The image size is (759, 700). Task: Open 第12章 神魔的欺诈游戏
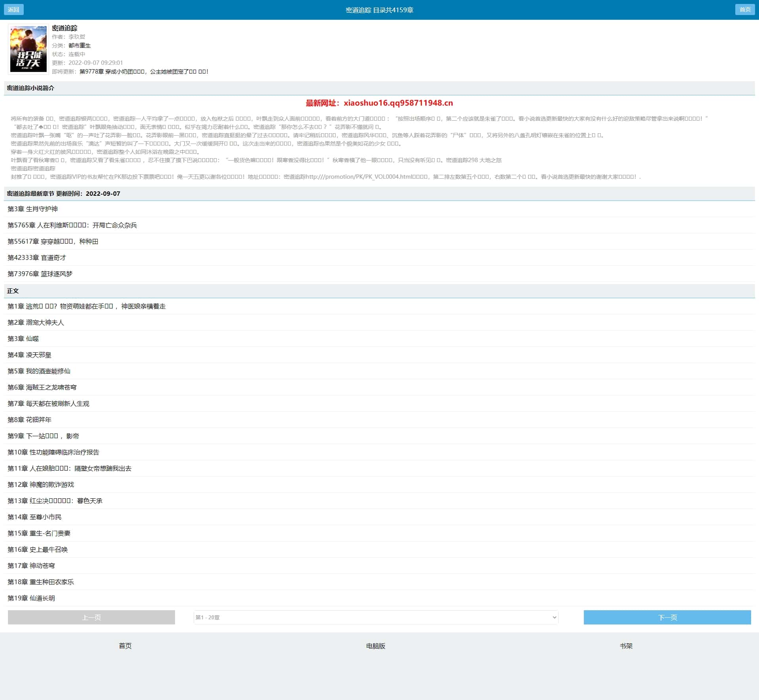[41, 484]
